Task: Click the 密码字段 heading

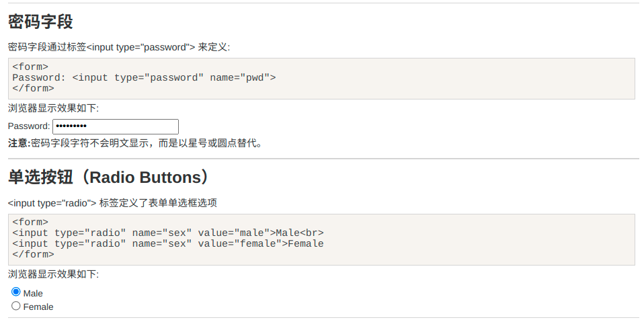Action: 40,22
